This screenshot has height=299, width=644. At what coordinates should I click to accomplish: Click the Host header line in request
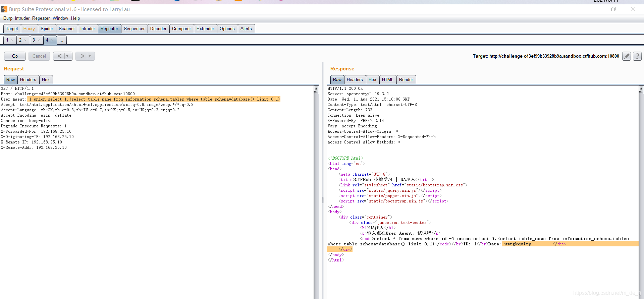coord(68,94)
